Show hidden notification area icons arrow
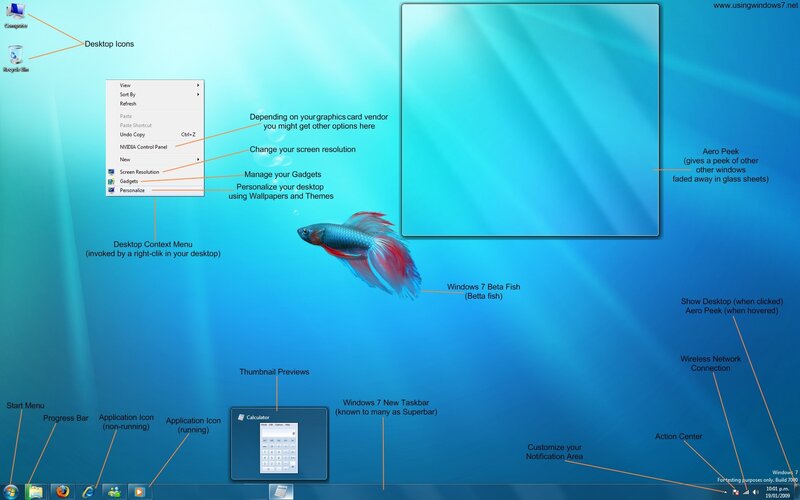800x500 pixels. 726,492
